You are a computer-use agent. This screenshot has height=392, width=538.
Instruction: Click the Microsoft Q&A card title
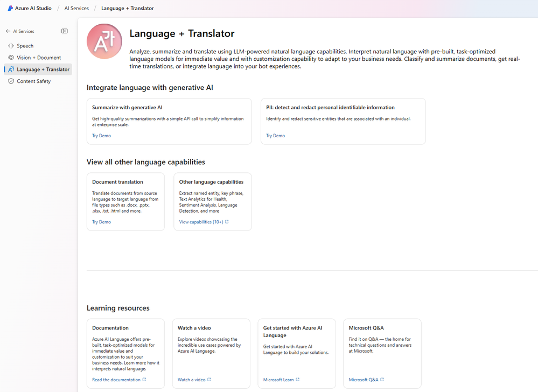(x=366, y=328)
